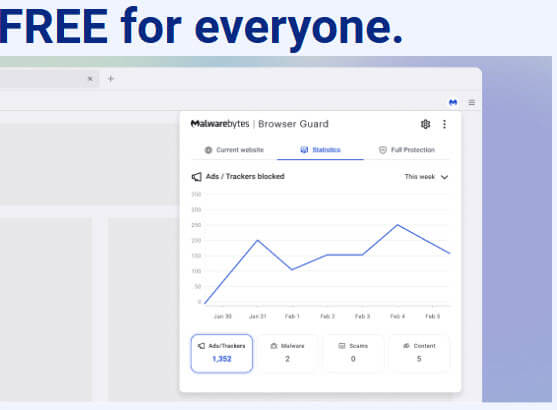Select the Statistics tab

pyautogui.click(x=320, y=150)
